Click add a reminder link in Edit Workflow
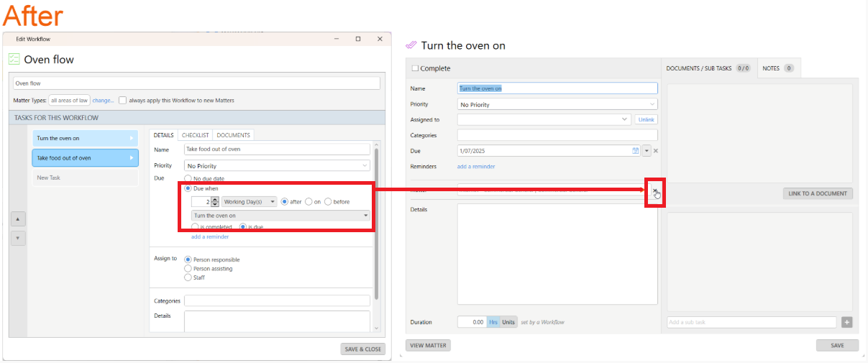This screenshot has width=868, height=363. point(210,236)
